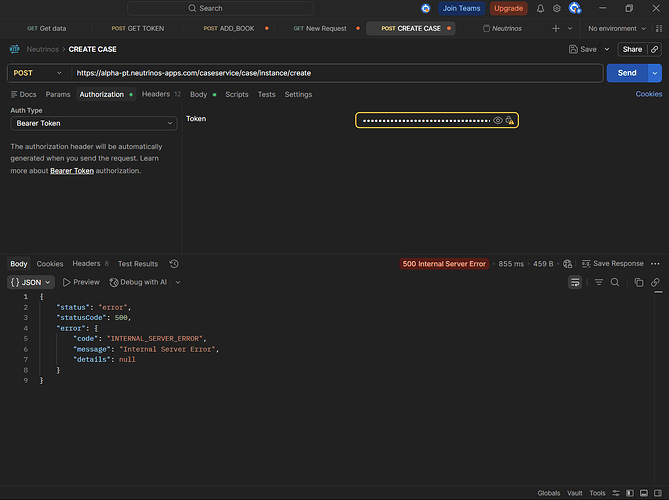669x500 pixels.
Task: Open the New Request tab
Action: (320, 29)
